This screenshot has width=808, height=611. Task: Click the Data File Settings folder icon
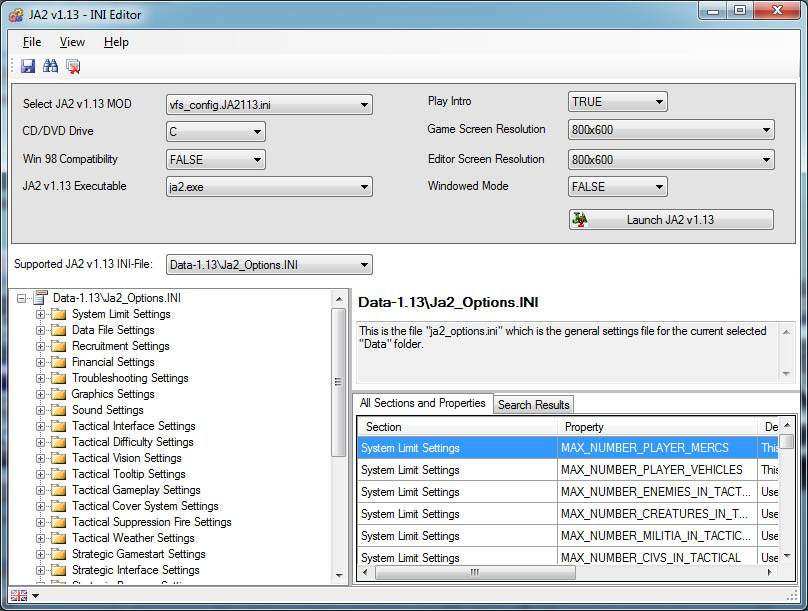[x=59, y=330]
